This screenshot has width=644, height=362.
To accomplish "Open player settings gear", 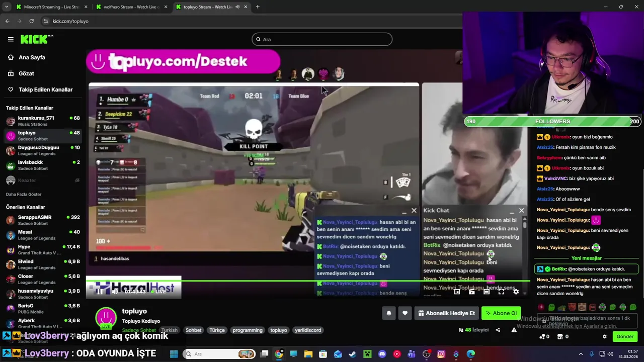I will coord(516,292).
